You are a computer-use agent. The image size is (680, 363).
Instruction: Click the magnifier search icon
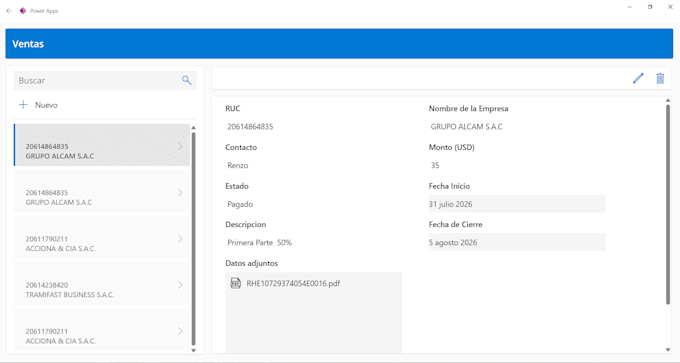click(186, 80)
